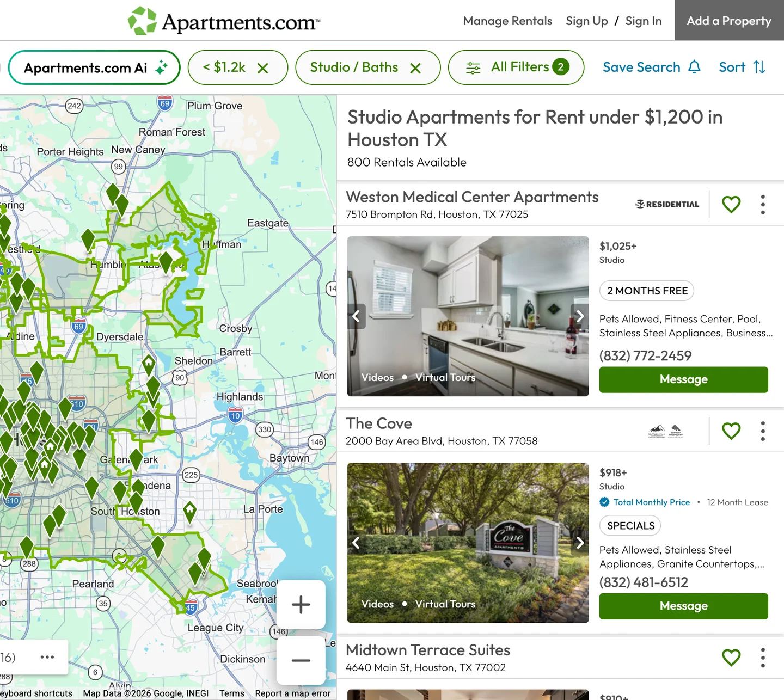The width and height of the screenshot is (784, 700).
Task: Open the Sign Up page
Action: (x=586, y=21)
